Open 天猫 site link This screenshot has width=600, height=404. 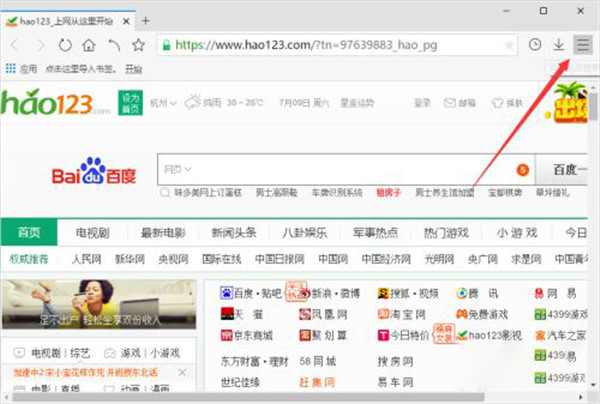[x=242, y=314]
